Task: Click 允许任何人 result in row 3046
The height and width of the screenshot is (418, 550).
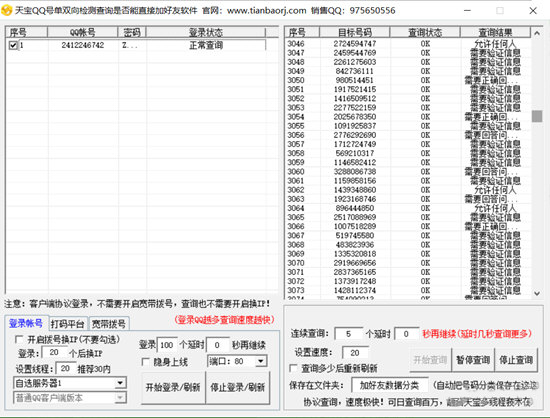Action: (x=495, y=44)
